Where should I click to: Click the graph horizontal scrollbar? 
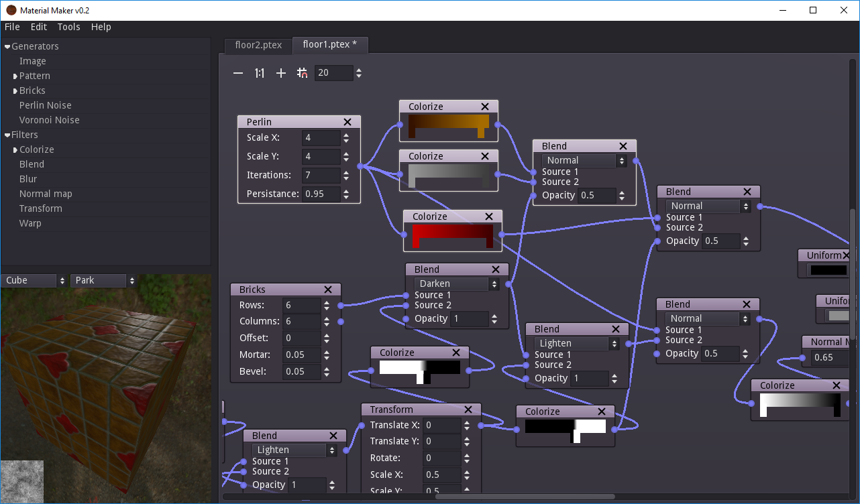(x=525, y=497)
